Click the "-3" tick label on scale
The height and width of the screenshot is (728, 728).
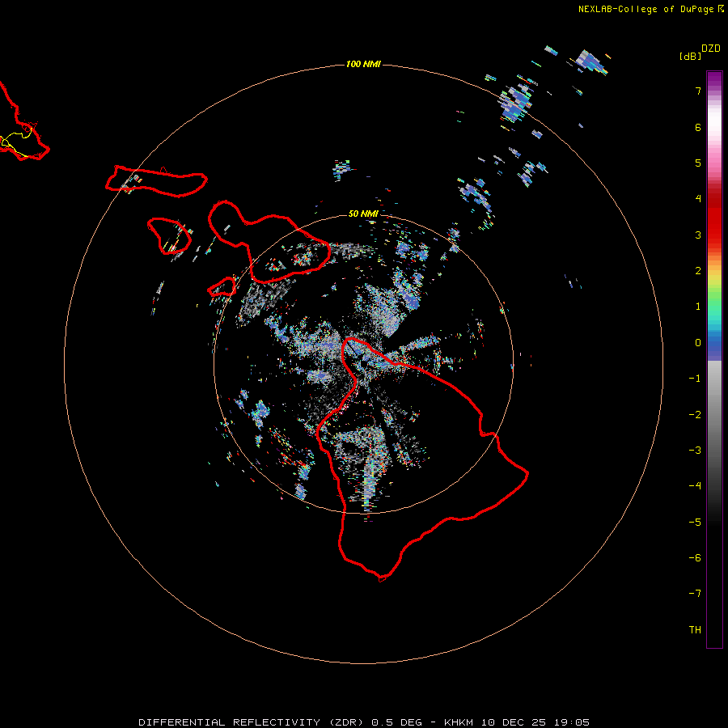point(695,451)
